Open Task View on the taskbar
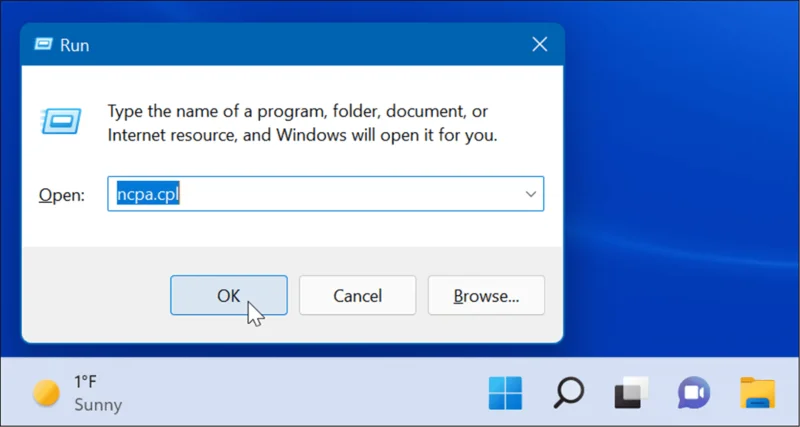This screenshot has height=427, width=800. pos(631,393)
